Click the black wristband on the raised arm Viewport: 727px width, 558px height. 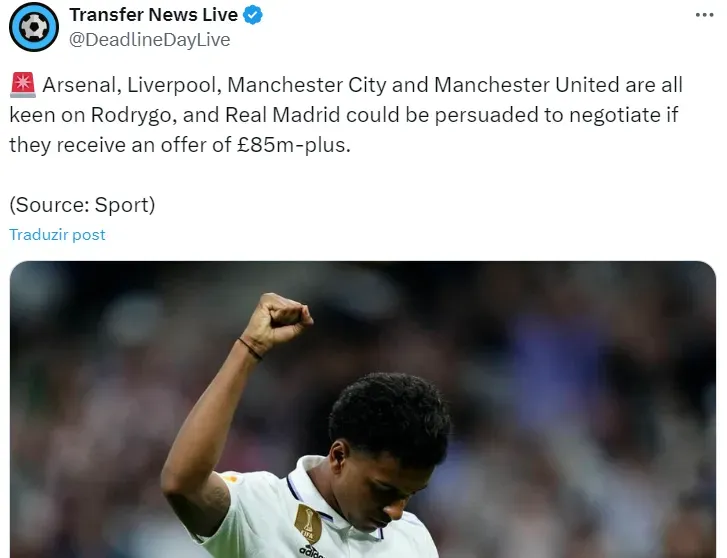click(x=250, y=349)
